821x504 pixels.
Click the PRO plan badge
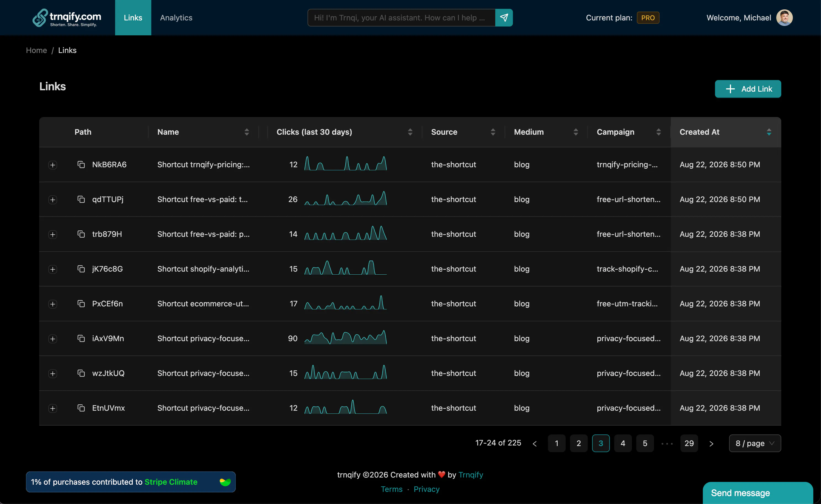tap(648, 18)
